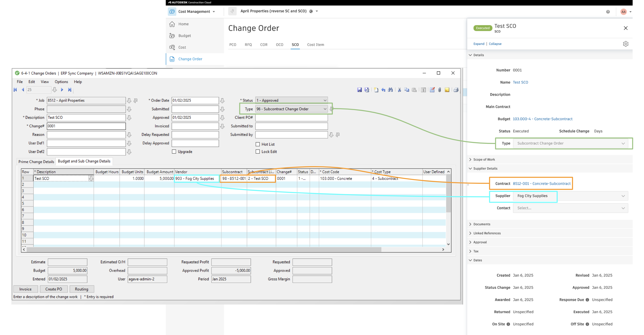Screen dimensions: 644x335
Task: Click the Collapse link in side panel
Action: pyautogui.click(x=495, y=44)
